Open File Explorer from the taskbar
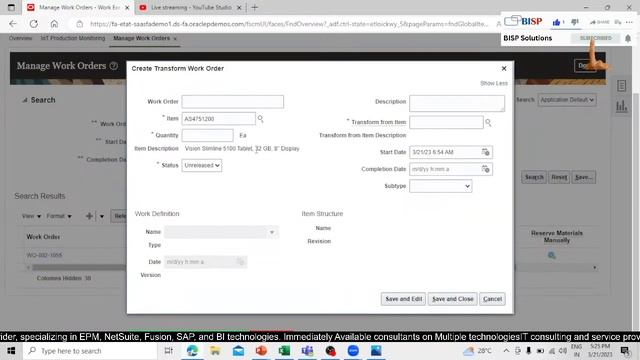 coord(215,351)
